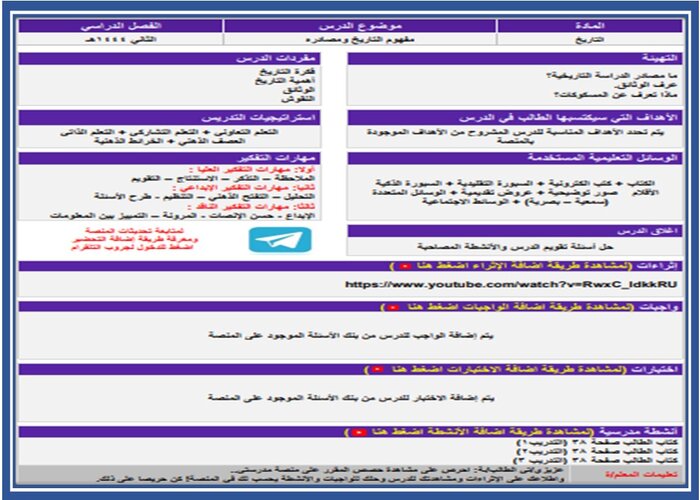This screenshot has height=500, width=700.
Task: Click the red heading 'أولا: مهارات التفكير العليا'
Action: (252, 170)
